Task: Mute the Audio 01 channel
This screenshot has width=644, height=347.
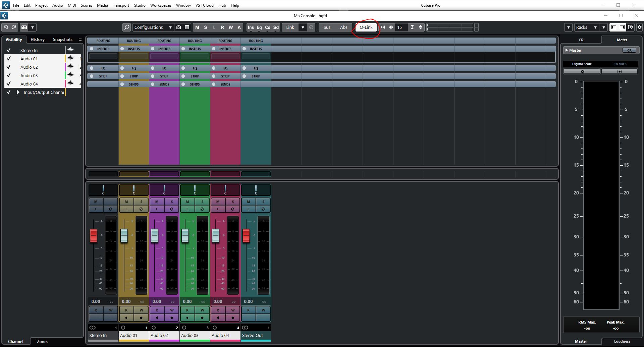Action: [126, 201]
